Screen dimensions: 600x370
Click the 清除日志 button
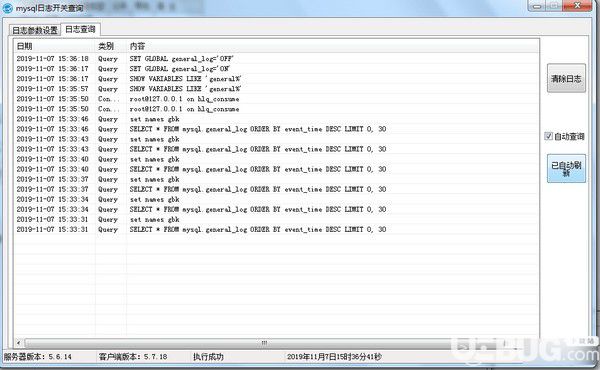click(566, 78)
